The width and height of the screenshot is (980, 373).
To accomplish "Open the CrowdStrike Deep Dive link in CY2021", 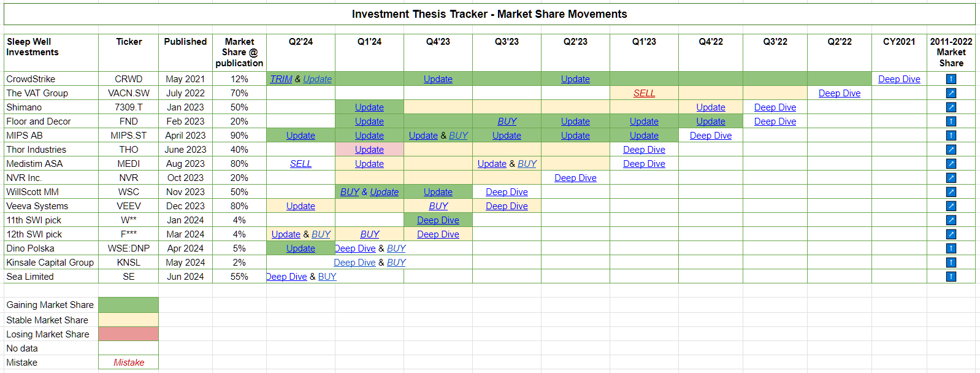I will (x=899, y=79).
